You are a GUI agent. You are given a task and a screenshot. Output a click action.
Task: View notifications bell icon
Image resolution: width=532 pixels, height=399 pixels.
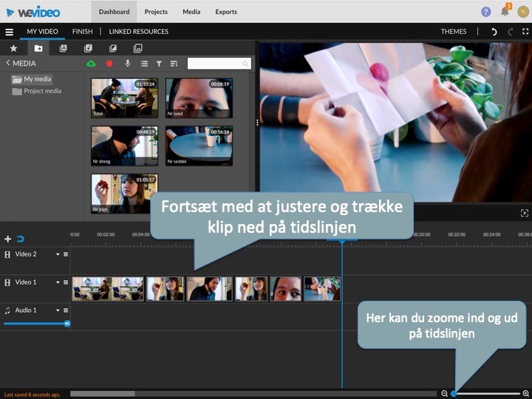(x=505, y=12)
